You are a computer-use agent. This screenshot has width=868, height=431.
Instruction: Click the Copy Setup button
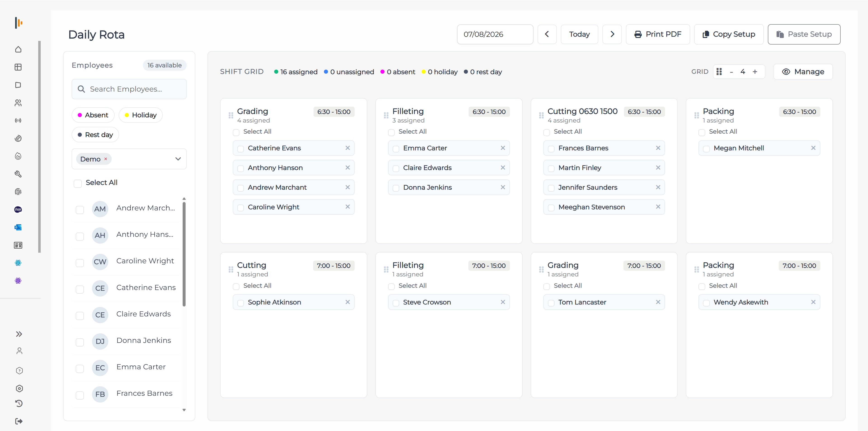pyautogui.click(x=729, y=34)
